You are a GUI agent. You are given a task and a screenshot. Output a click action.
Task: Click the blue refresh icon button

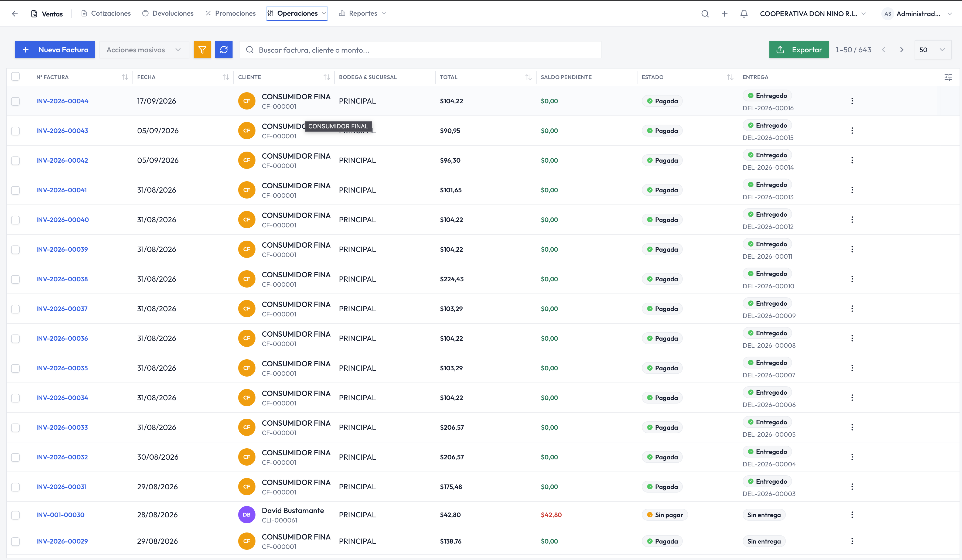(x=224, y=50)
